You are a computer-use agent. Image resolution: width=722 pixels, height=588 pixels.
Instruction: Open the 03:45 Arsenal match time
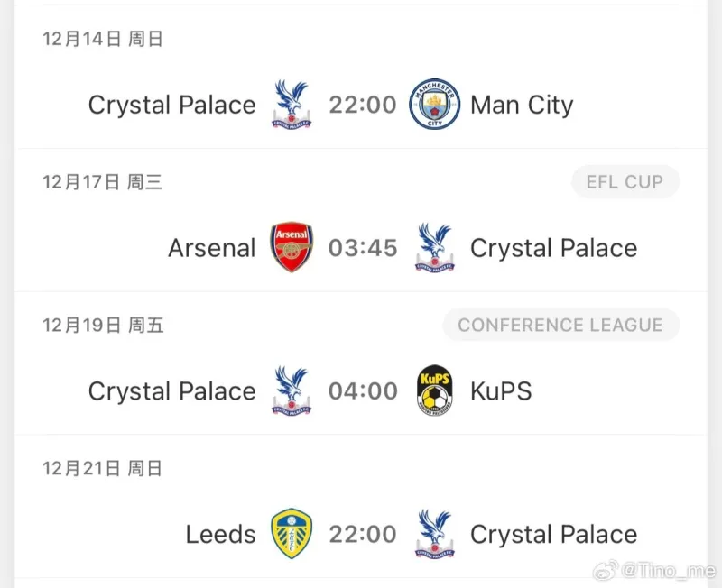363,248
